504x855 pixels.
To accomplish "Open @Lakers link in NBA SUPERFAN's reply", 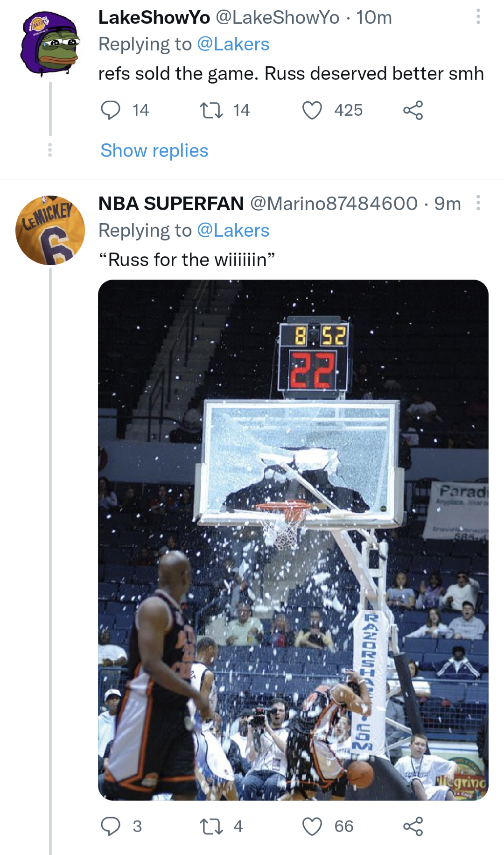I will [x=233, y=231].
